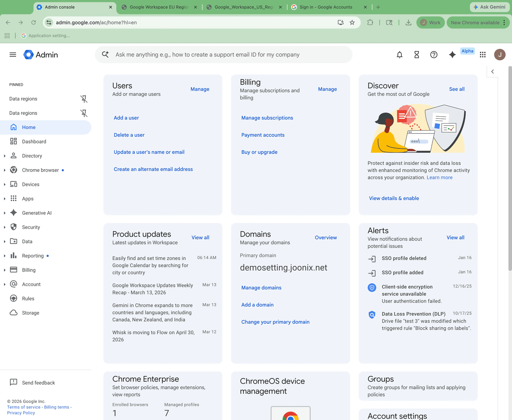Expand the Chrome browser section arrow
512x420 pixels.
tap(5, 170)
